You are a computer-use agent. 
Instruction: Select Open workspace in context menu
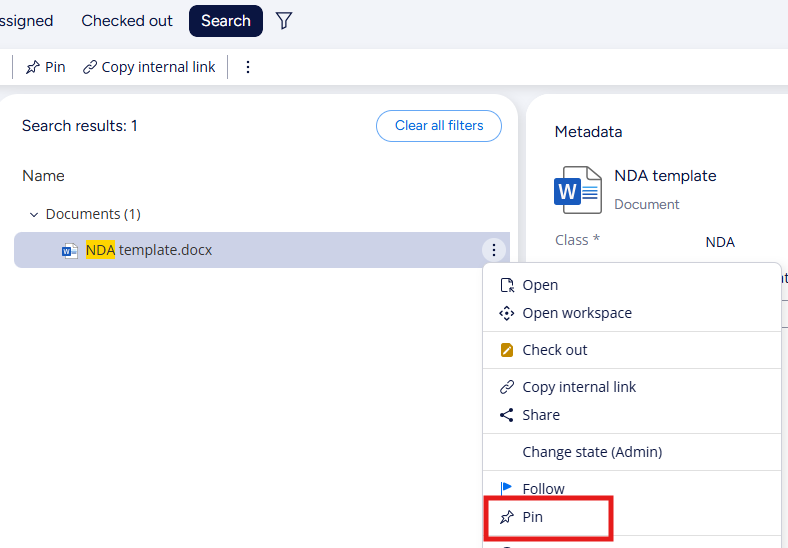(x=576, y=313)
